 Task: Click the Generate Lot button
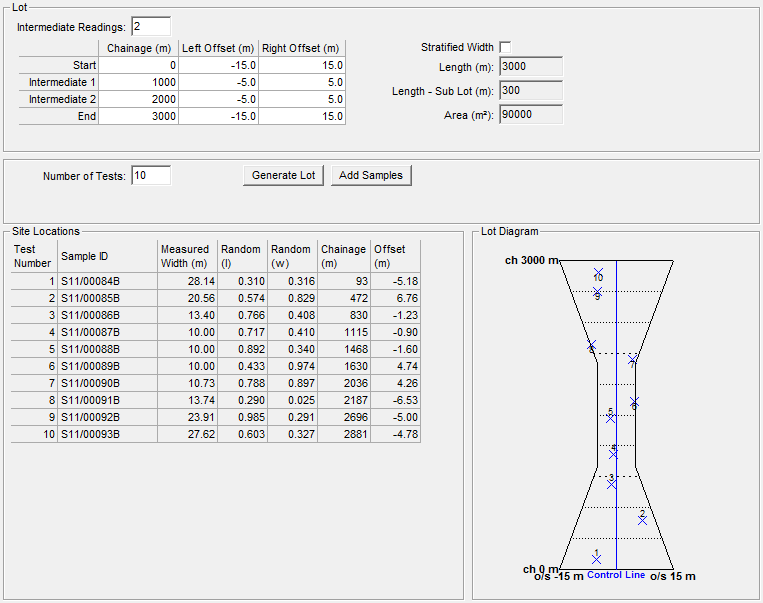coord(283,175)
